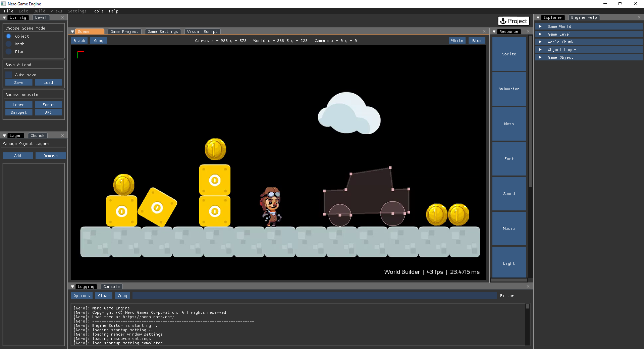The width and height of the screenshot is (644, 349).
Task: Switch to the Game Project tab
Action: point(124,32)
